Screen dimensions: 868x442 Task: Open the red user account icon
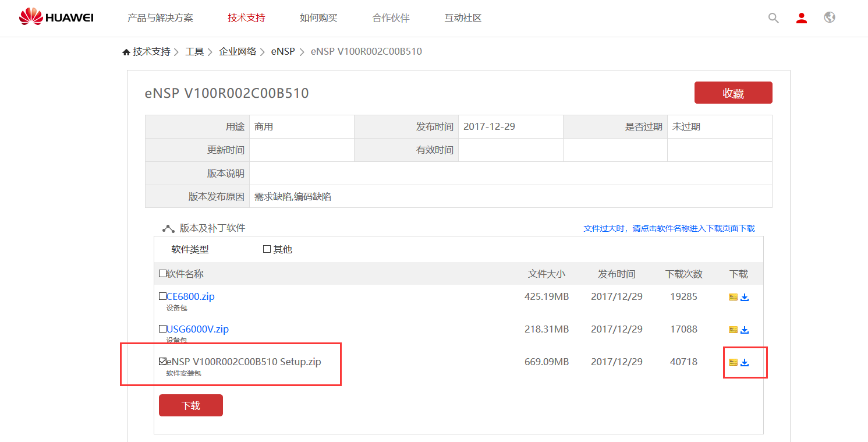pos(802,18)
